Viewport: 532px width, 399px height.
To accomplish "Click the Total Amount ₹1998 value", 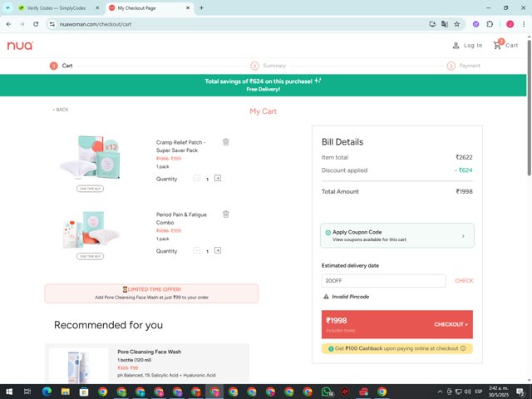I will coord(464,192).
